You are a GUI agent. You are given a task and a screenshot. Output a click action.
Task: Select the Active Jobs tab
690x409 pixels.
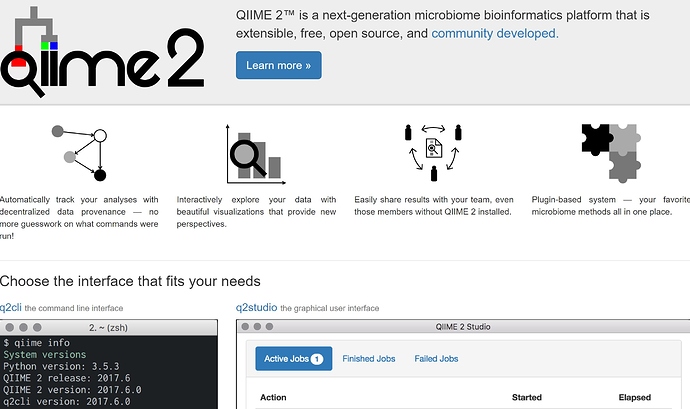point(294,359)
